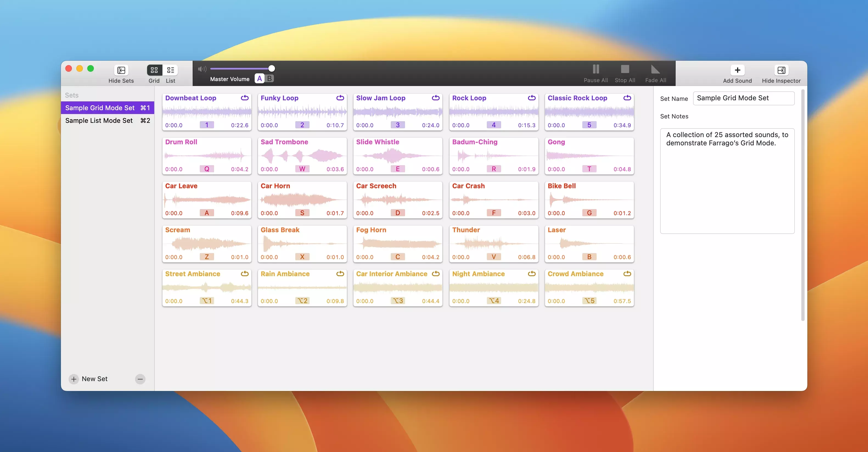Click the minus icon to remove set
The width and height of the screenshot is (868, 452).
[140, 379]
